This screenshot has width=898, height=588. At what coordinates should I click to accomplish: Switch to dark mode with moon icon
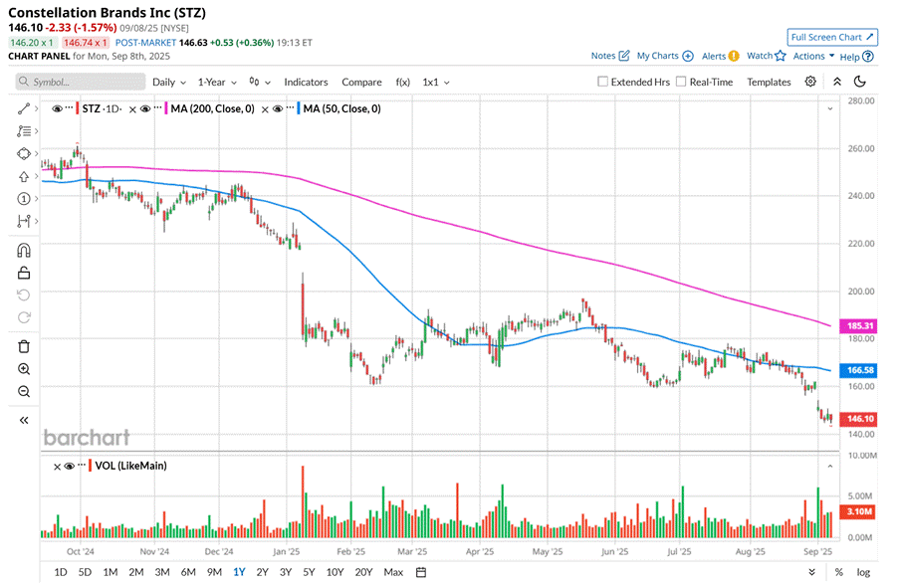click(859, 82)
